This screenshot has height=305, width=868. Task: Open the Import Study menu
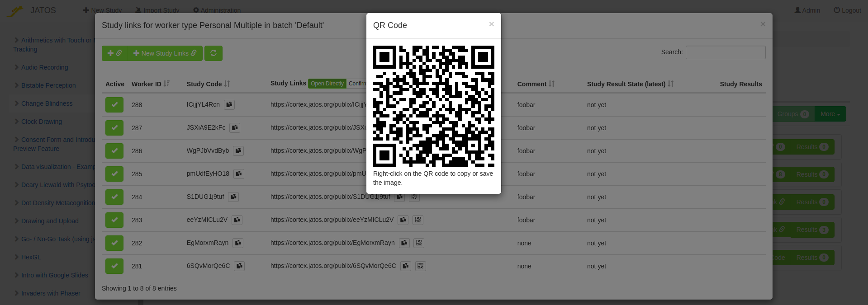tap(157, 10)
